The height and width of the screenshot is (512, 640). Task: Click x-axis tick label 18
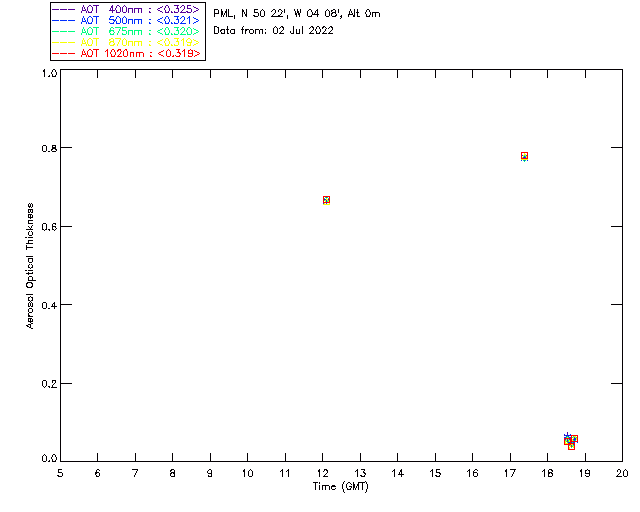547,473
